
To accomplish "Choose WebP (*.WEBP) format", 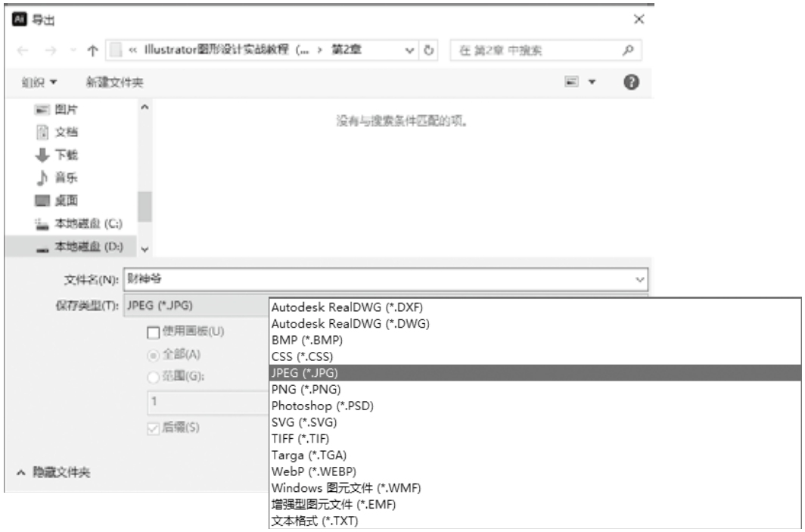I will pos(535,471).
